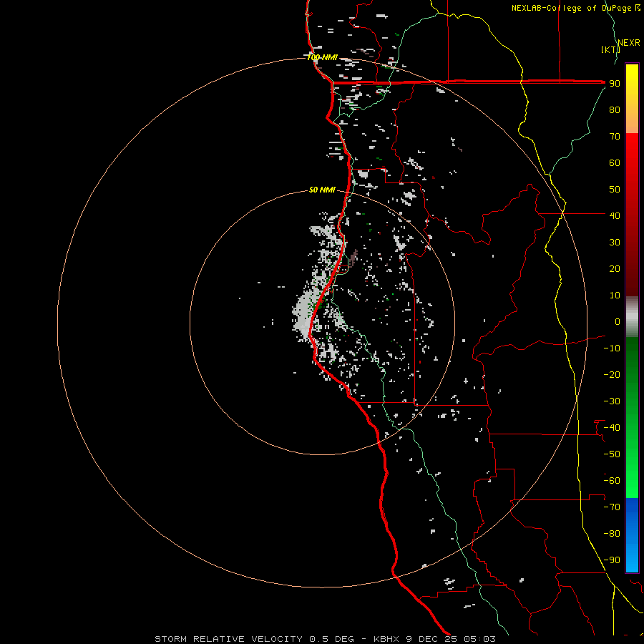Click the 20 value on the velocity scale
Viewport: 644px width, 644px height.
(x=615, y=269)
